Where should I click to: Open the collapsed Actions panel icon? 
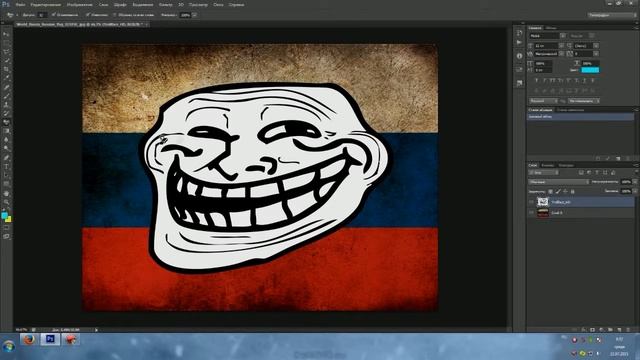519,42
